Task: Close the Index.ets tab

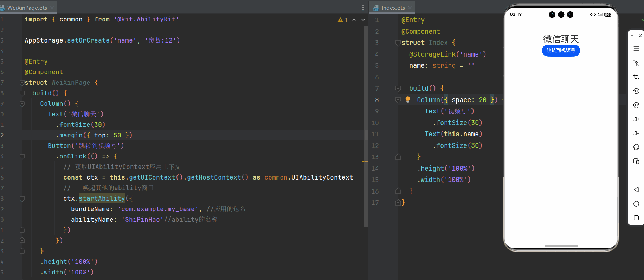Action: point(410,8)
